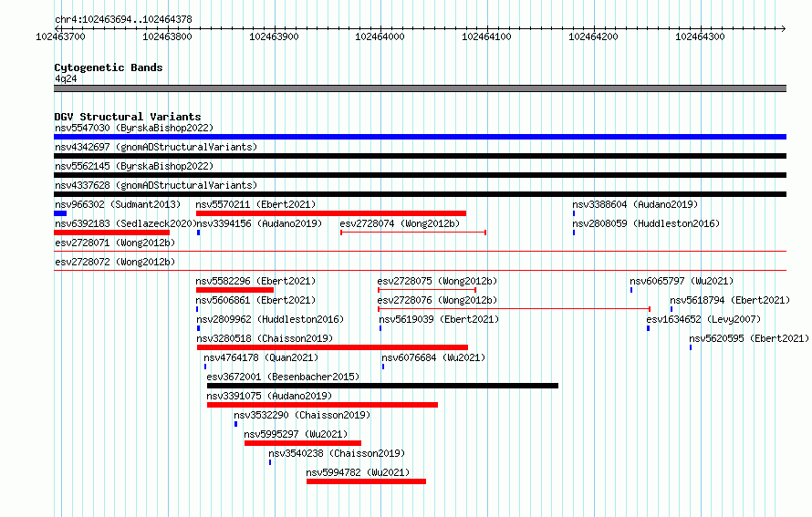Screen dimensions: 812x517
Task: Select nsv5606861 (Ebert2021) variant
Action: [255, 300]
